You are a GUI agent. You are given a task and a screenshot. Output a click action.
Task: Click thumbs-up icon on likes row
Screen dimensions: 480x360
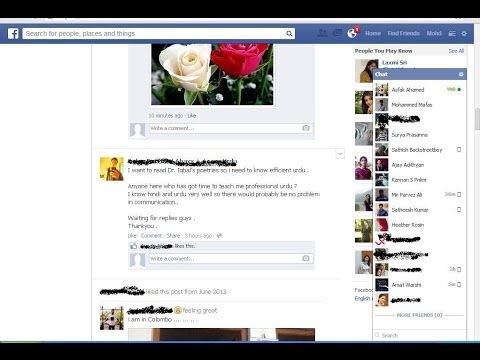pyautogui.click(x=134, y=246)
